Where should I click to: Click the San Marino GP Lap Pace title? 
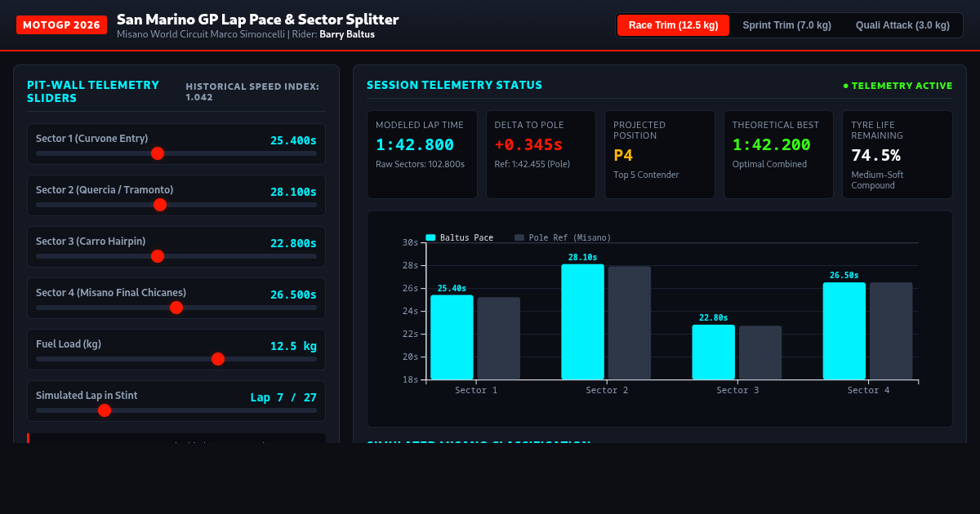pyautogui.click(x=258, y=19)
